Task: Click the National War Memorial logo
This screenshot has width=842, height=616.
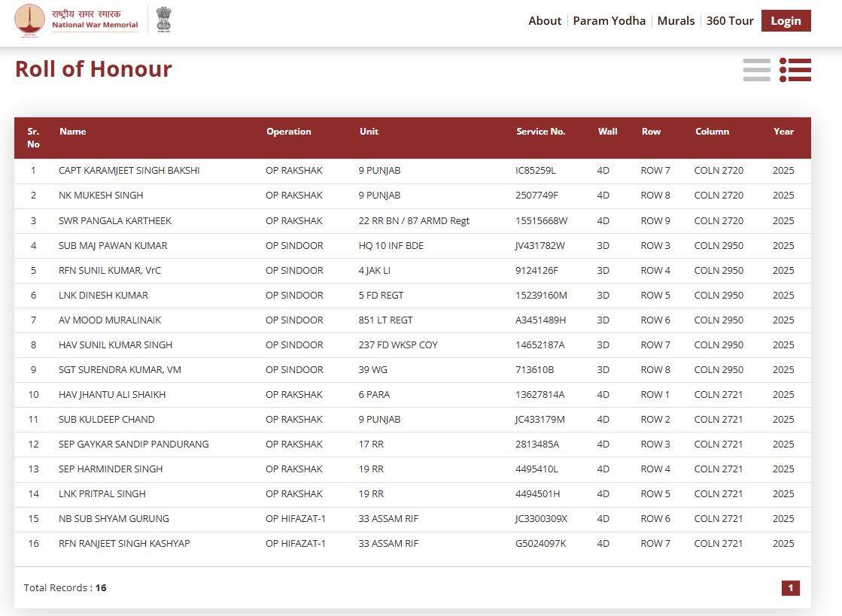Action: [x=76, y=20]
